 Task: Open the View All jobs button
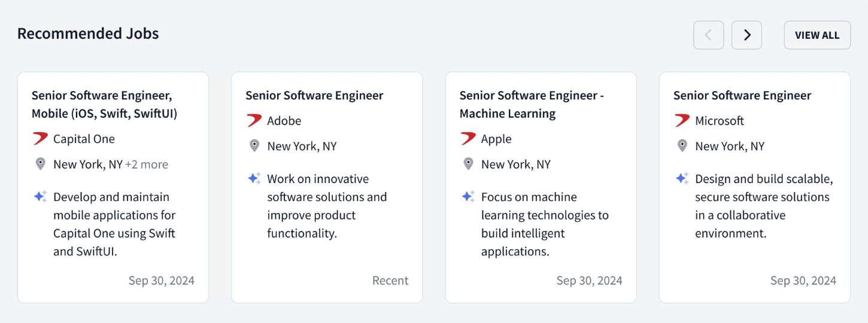coord(817,35)
